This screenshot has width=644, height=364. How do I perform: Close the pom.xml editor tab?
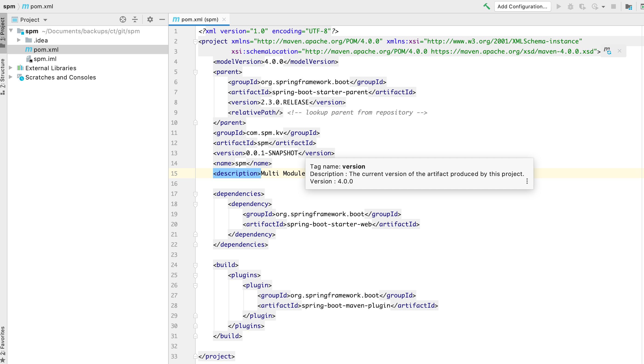224,19
